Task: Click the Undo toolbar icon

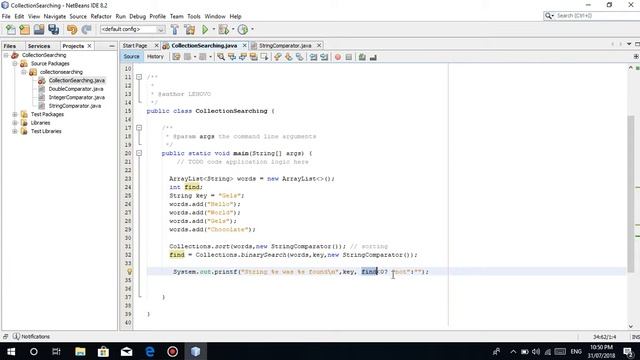Action: pyautogui.click(x=72, y=29)
